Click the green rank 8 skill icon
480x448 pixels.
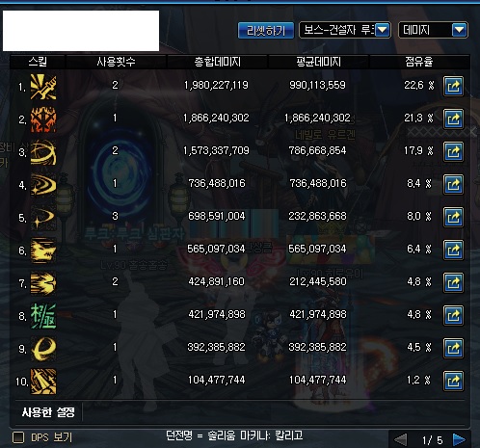pyautogui.click(x=43, y=316)
